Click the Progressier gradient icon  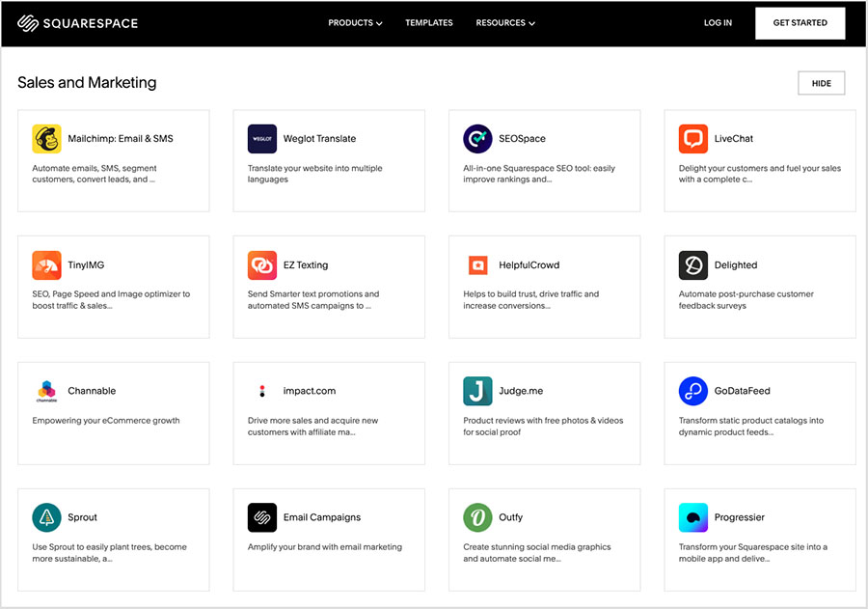pos(693,517)
